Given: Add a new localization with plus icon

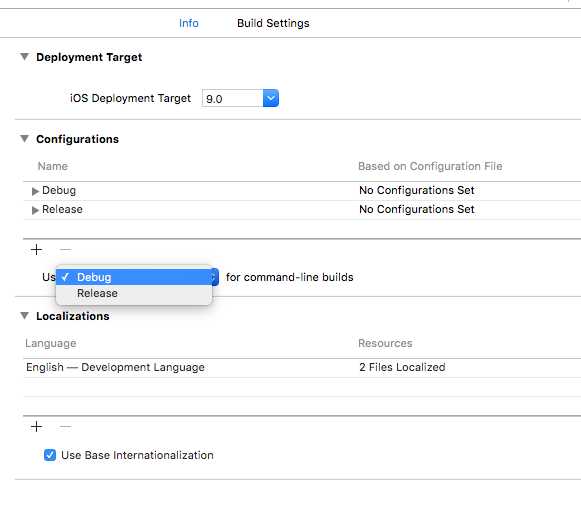Looking at the screenshot, I should pyautogui.click(x=36, y=427).
